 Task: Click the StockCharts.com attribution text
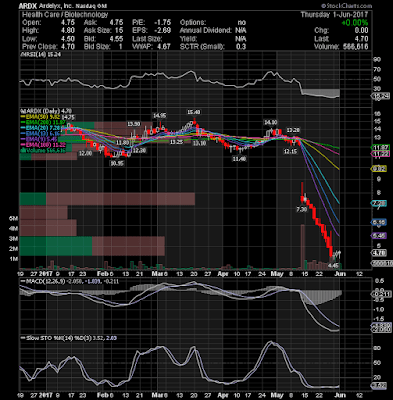tap(346, 6)
